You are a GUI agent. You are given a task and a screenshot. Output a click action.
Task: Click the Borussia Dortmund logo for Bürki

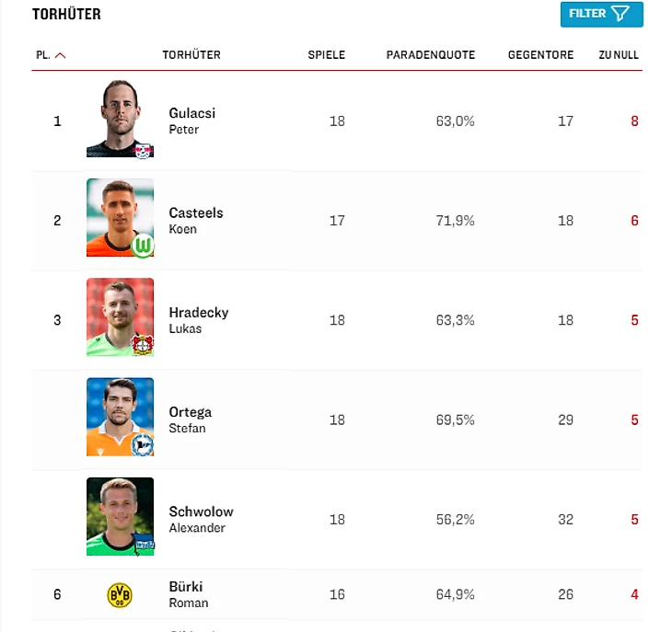point(120,595)
